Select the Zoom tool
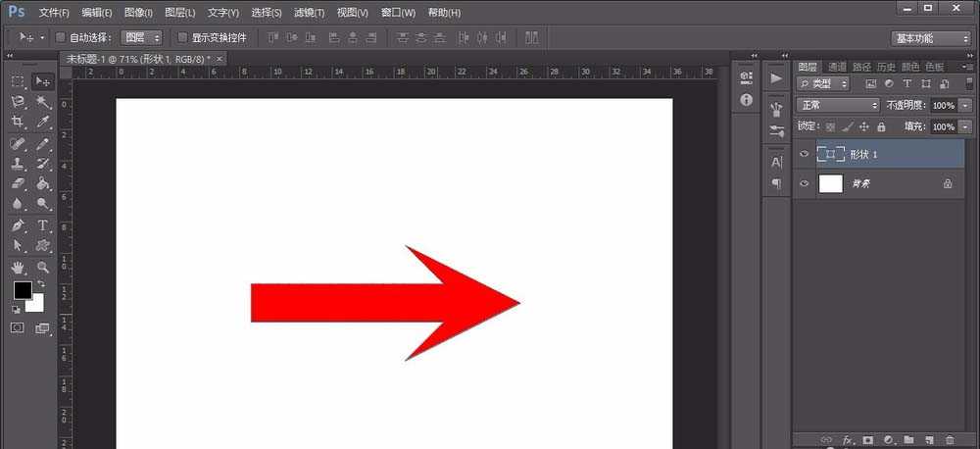Screen dimensions: 980x449 click(x=42, y=268)
